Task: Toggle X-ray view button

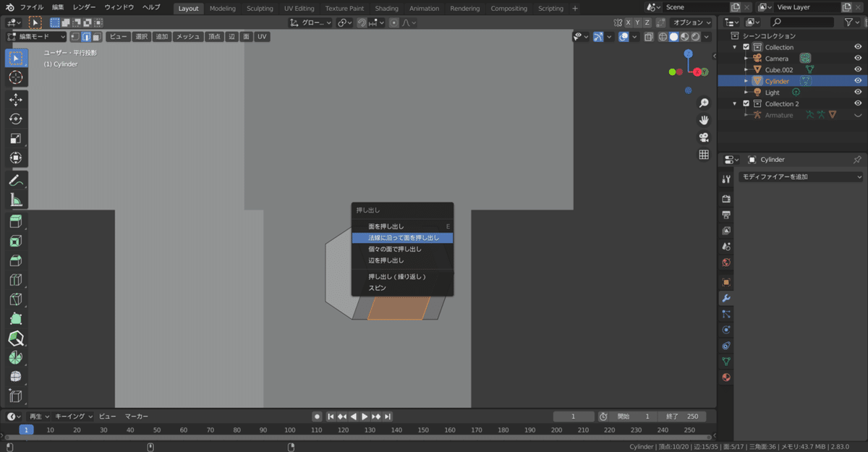Action: pyautogui.click(x=649, y=36)
